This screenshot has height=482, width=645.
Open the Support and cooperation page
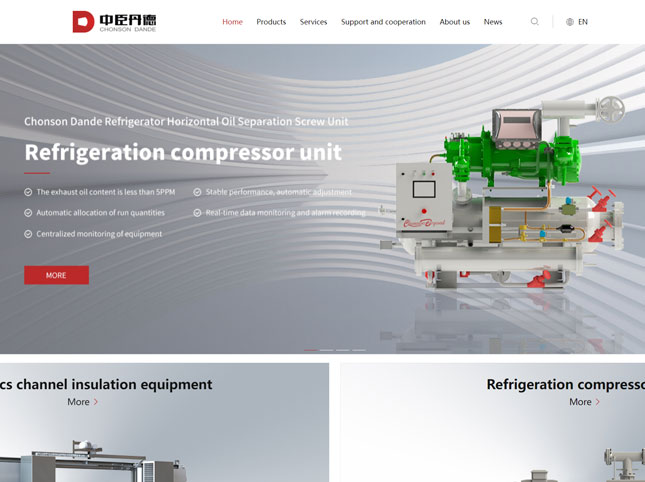point(383,22)
